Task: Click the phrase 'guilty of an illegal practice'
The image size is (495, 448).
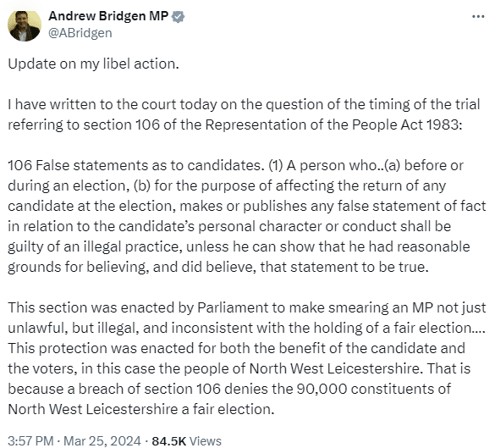Action: (94, 246)
